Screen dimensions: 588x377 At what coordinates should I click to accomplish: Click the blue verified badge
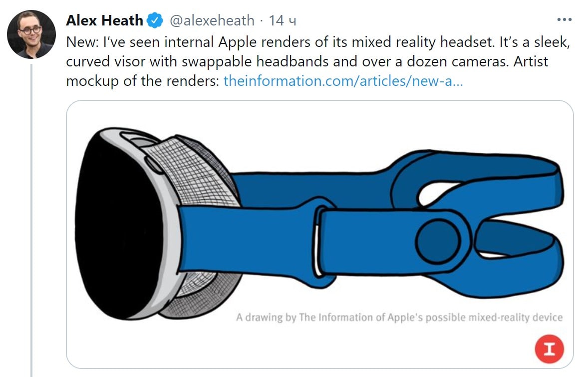coord(155,20)
